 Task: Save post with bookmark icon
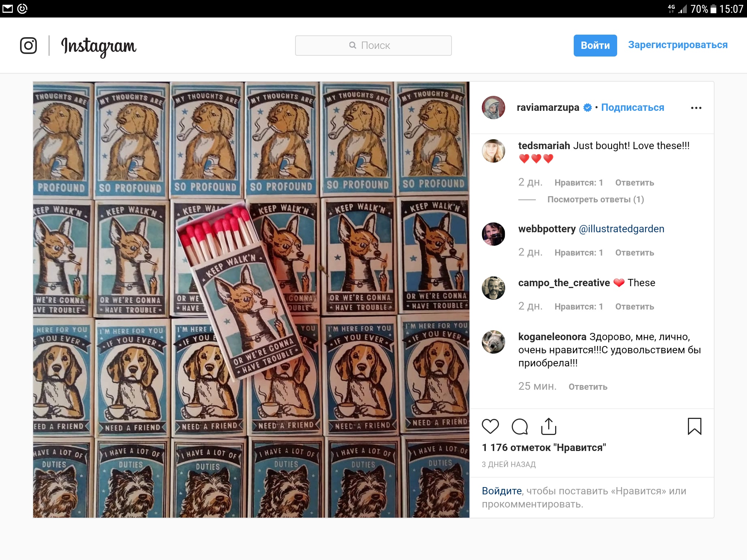point(694,426)
